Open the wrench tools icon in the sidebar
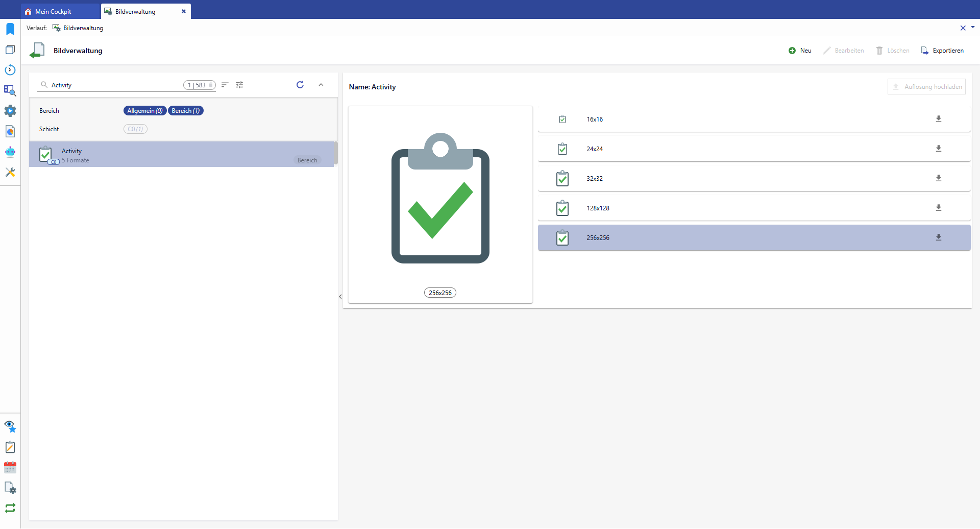Image resolution: width=980 pixels, height=529 pixels. click(x=10, y=172)
